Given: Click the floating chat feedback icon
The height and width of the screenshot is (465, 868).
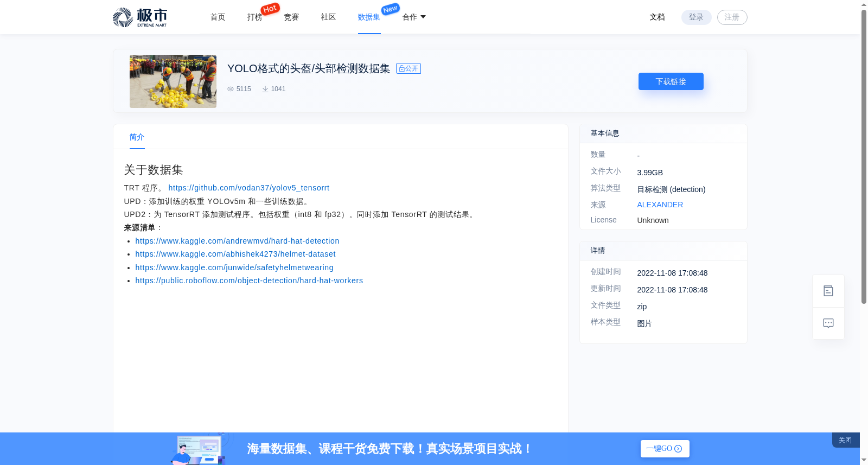Looking at the screenshot, I should (x=828, y=323).
